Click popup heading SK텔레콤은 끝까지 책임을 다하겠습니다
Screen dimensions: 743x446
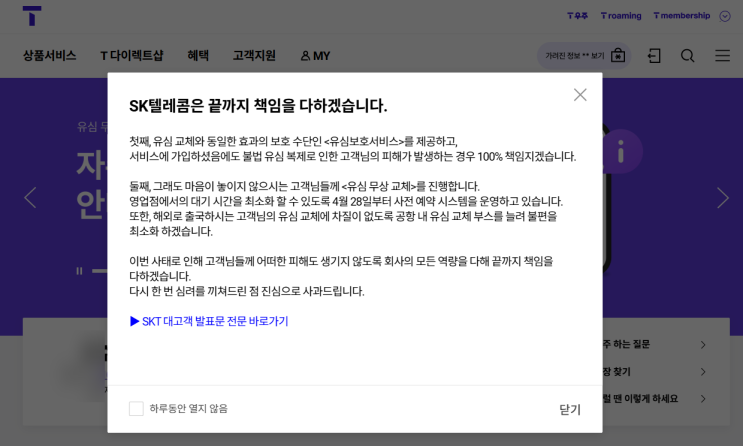258,106
